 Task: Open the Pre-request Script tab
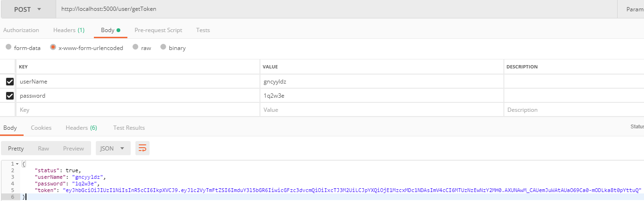(x=158, y=30)
